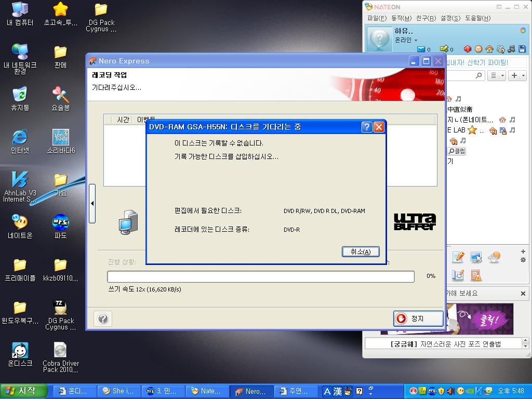Select the 요술봉 magic wand desktop icon
Viewport: 532px width, 399px height.
coord(61,99)
